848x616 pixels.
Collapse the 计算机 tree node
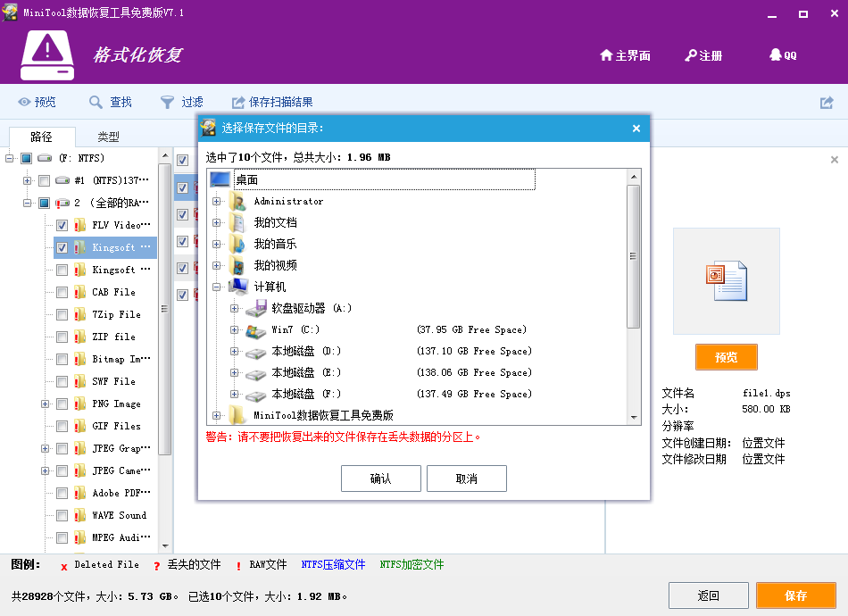217,287
